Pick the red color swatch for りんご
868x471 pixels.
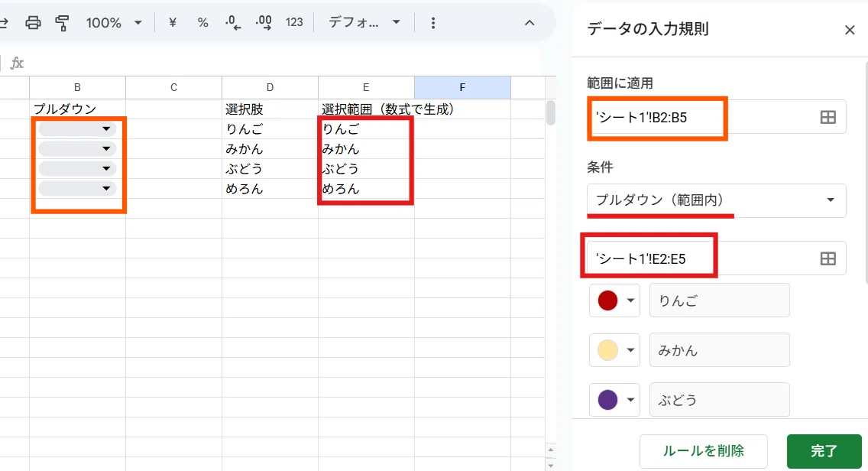point(614,300)
